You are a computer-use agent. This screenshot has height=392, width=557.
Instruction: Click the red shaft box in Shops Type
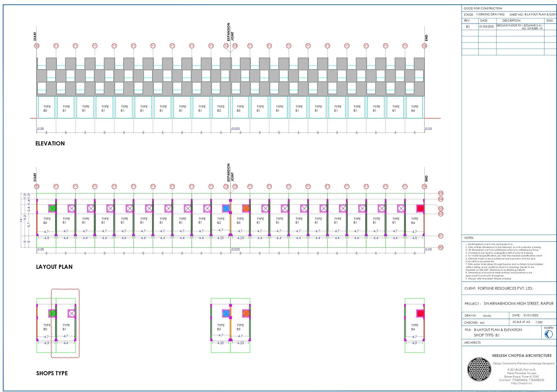click(x=420, y=313)
